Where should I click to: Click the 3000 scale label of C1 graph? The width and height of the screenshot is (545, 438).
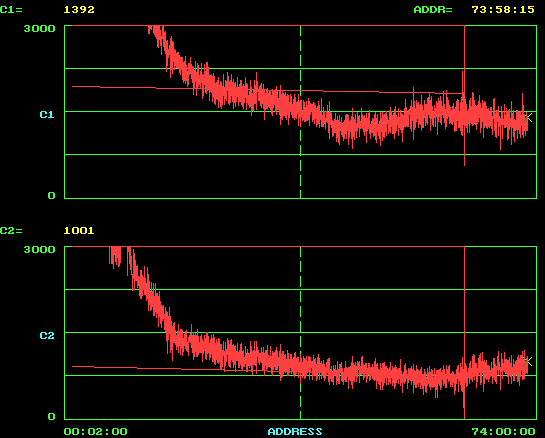[40, 29]
